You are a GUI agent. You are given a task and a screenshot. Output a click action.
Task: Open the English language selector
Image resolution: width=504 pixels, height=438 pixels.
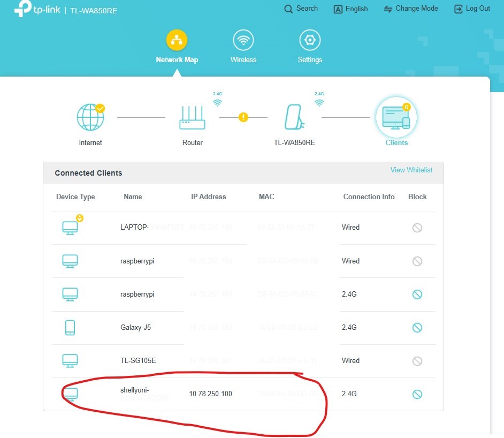point(350,9)
